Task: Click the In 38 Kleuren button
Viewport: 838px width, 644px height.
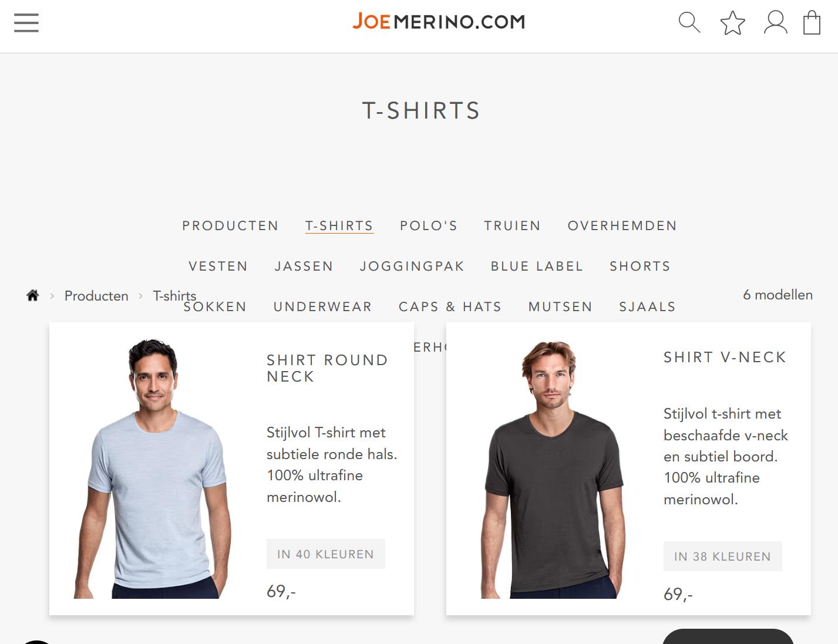Action: (x=723, y=557)
